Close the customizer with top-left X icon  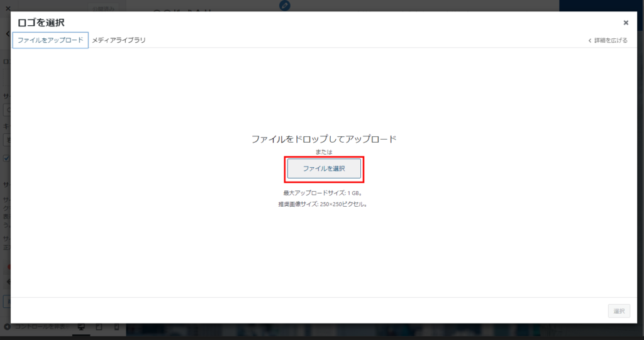tap(8, 9)
